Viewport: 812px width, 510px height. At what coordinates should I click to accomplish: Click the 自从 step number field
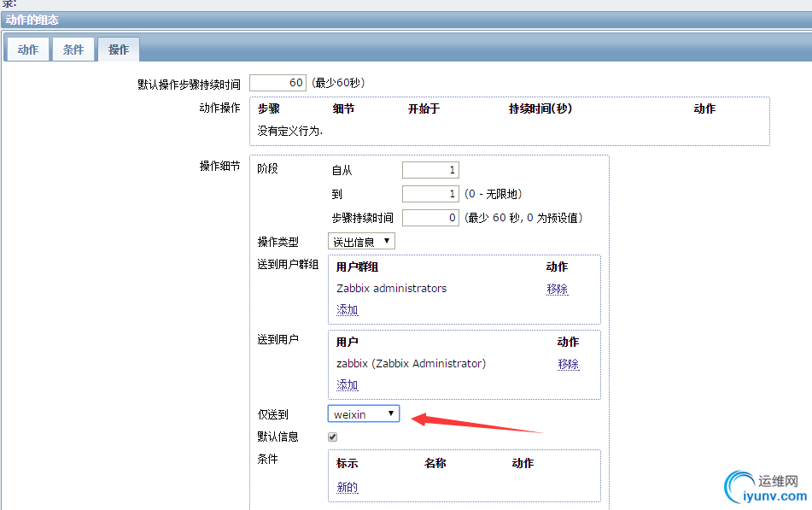(430, 170)
